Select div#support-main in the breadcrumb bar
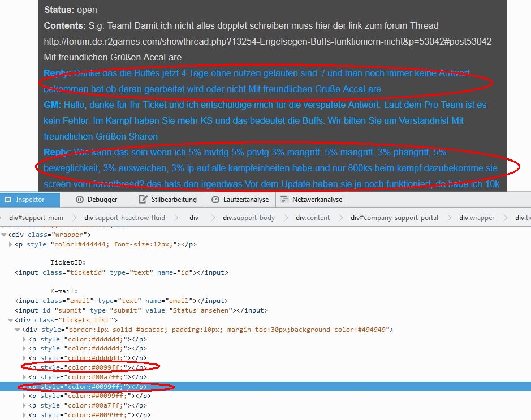This screenshot has height=420, width=531. [36, 218]
